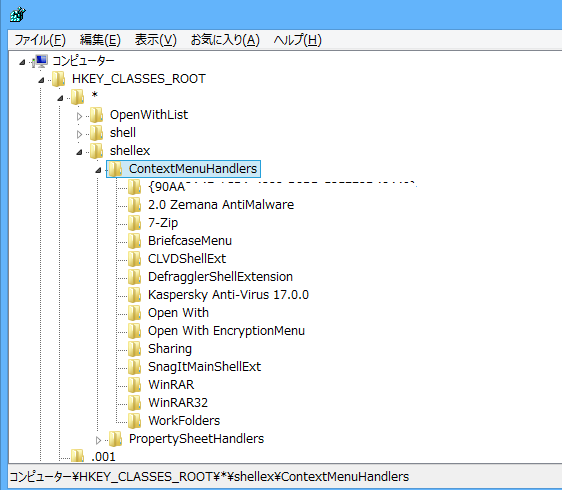
Task: Select the DefragglerShellExtension key label
Action: pos(220,277)
